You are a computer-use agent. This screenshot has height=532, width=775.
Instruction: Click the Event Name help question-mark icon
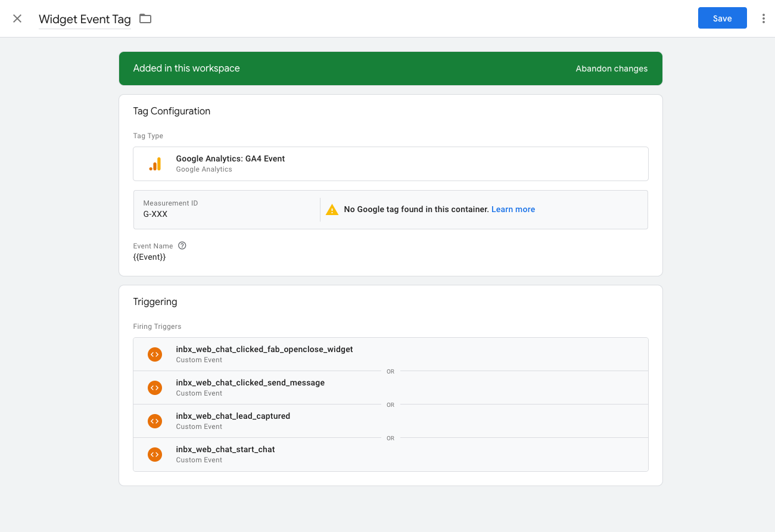[x=182, y=245]
